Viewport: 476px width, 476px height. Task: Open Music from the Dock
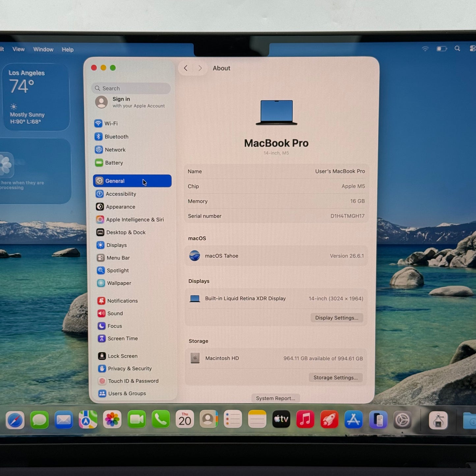coord(305,419)
